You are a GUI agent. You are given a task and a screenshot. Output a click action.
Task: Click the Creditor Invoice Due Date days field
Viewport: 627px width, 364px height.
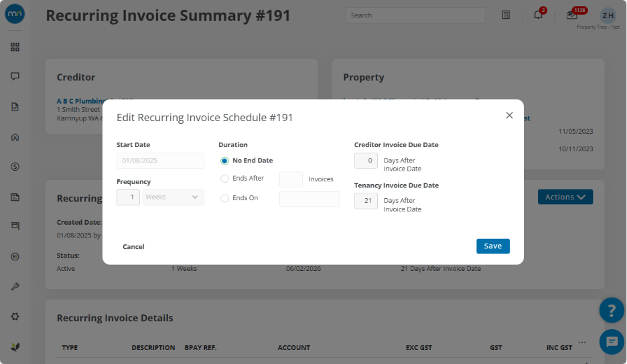tap(366, 160)
